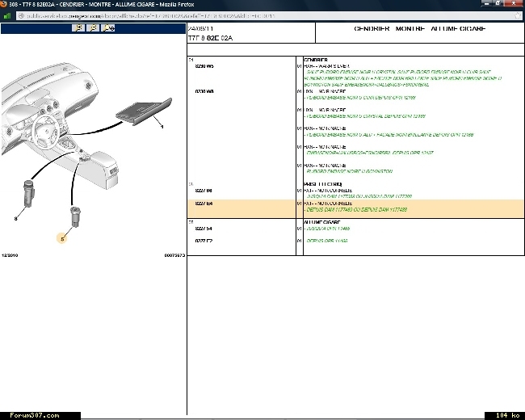
Task: Click the left cigarette lighter part drawing
Action: [x=29, y=193]
